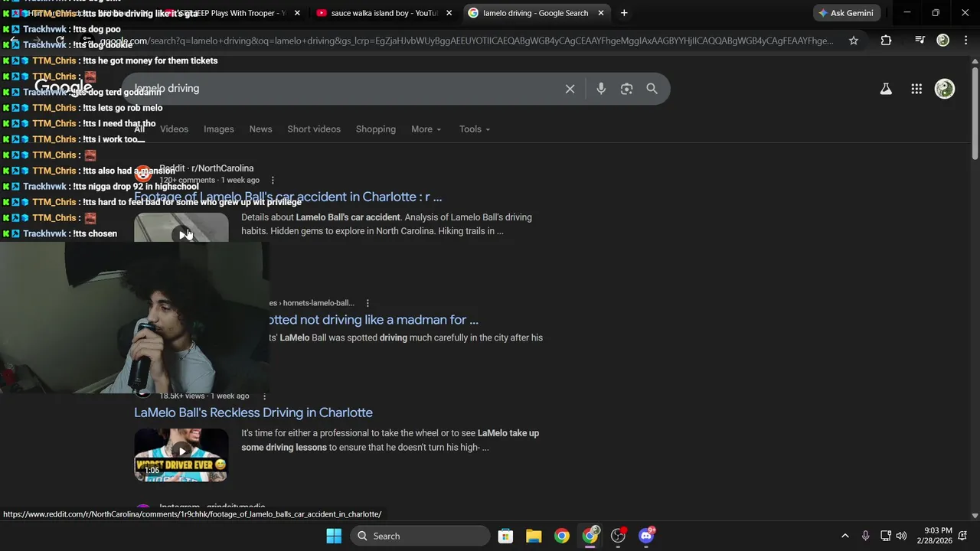Click the magnifying glass search icon

point(652,89)
